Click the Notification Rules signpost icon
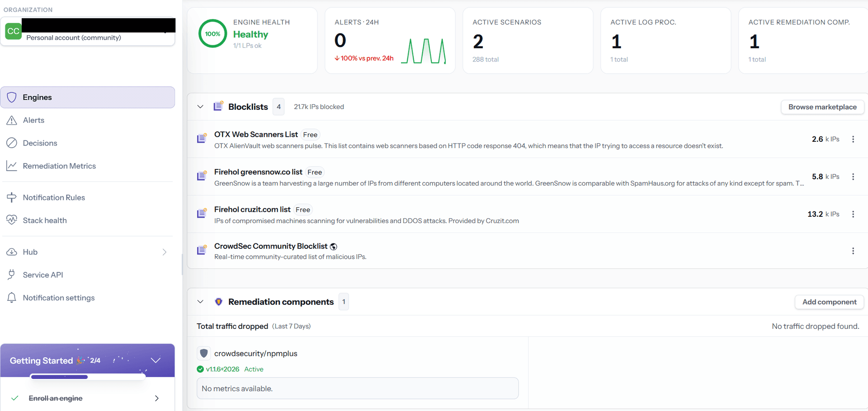Viewport: 868px width, 411px height. point(12,197)
